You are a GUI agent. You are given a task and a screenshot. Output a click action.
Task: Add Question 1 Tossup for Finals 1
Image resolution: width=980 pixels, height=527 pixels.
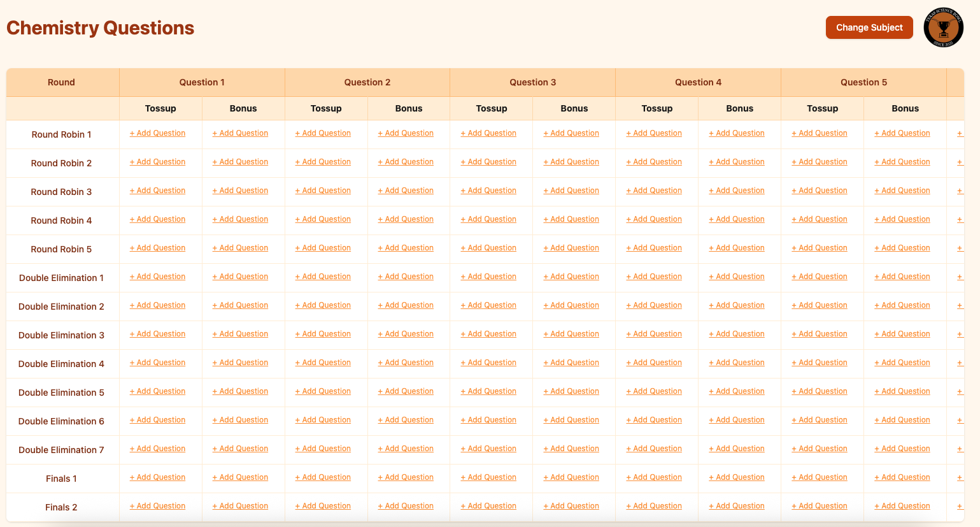coord(157,477)
